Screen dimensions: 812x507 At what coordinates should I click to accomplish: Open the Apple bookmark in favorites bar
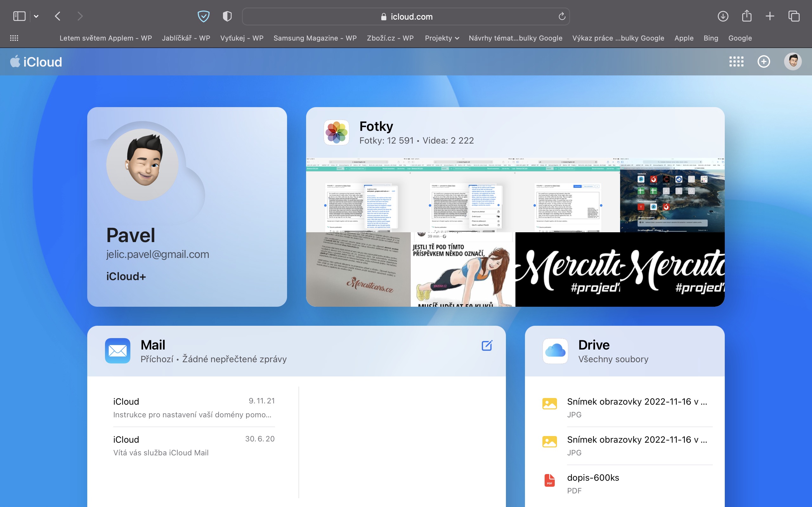click(684, 38)
